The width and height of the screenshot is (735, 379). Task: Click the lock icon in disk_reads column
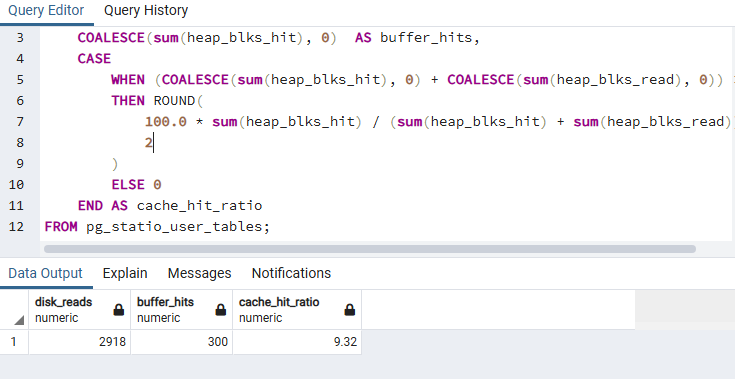click(119, 310)
